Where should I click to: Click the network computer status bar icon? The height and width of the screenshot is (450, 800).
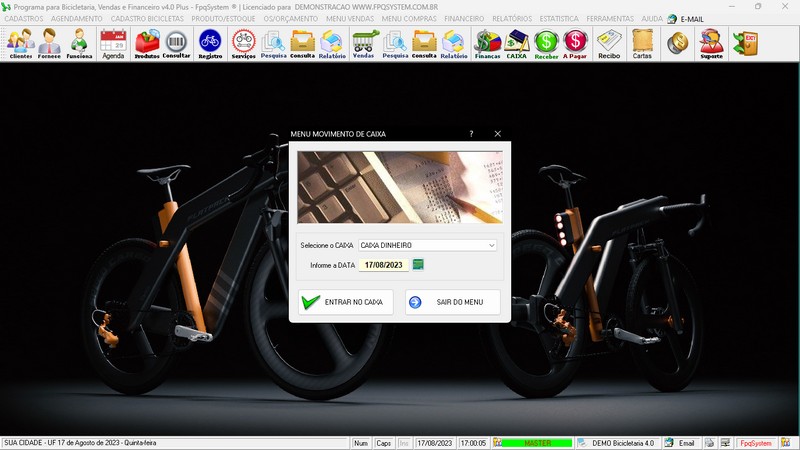pos(726,443)
